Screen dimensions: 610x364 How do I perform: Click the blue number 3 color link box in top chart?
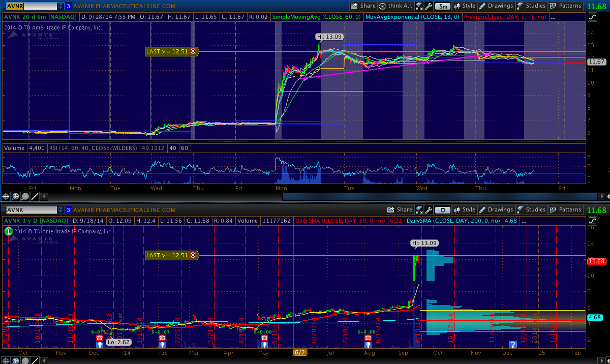68,6
